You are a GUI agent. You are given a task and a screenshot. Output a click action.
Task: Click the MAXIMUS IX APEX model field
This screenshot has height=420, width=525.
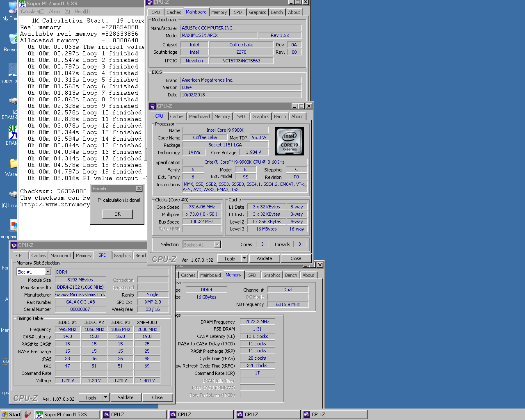point(219,35)
